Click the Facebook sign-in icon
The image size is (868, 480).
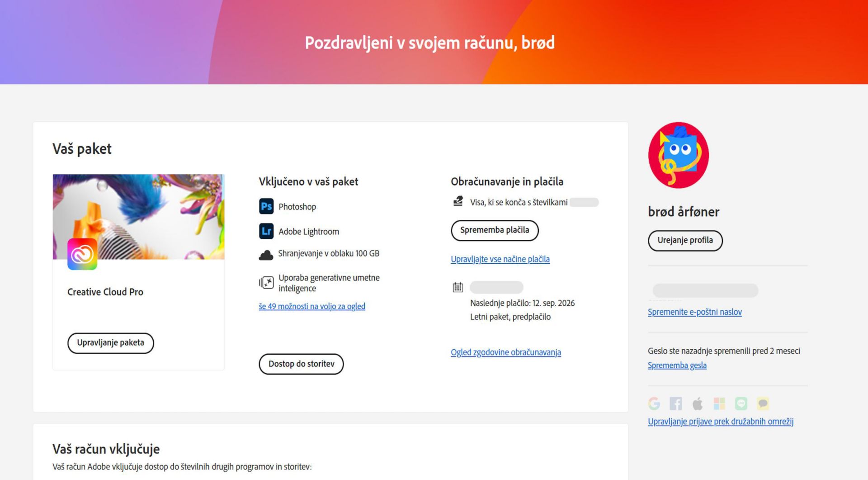pyautogui.click(x=675, y=403)
